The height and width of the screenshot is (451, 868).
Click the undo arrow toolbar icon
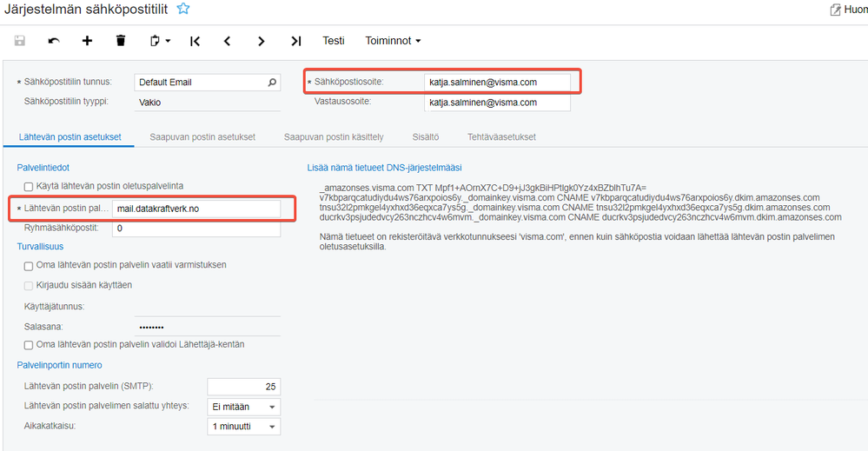54,41
